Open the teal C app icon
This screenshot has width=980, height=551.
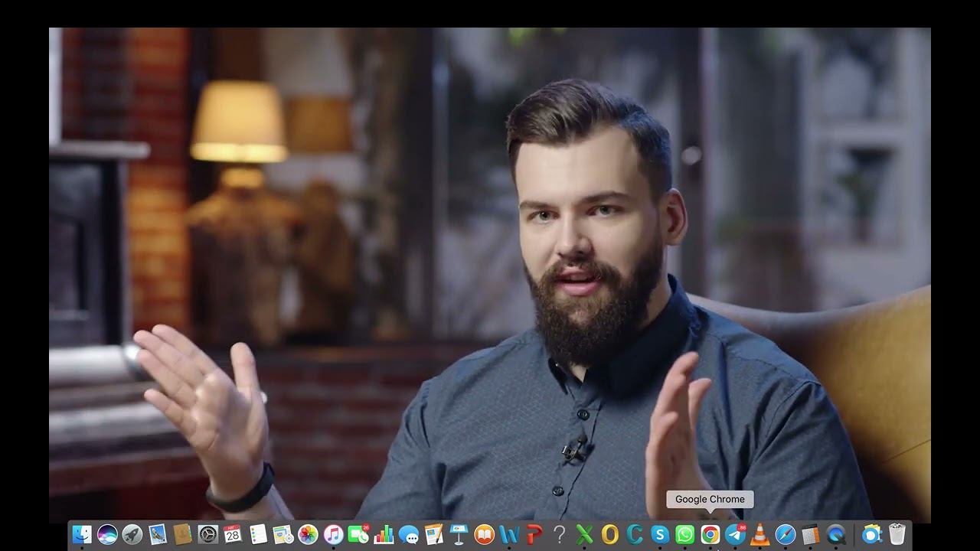click(x=635, y=534)
